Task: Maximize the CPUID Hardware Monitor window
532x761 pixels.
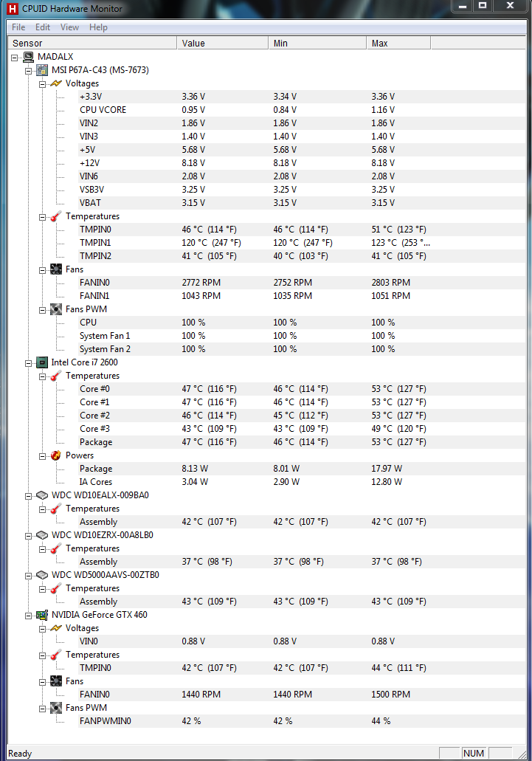Action: coord(483,5)
